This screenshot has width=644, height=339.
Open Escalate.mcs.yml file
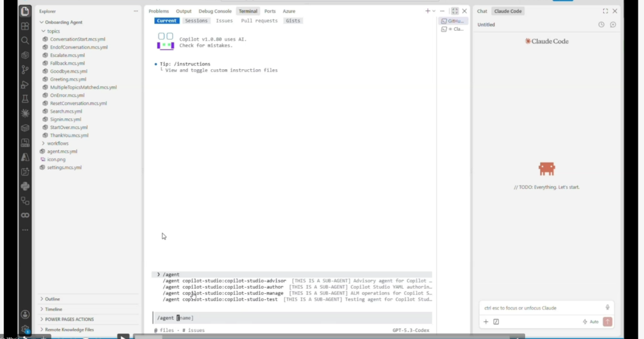67,55
